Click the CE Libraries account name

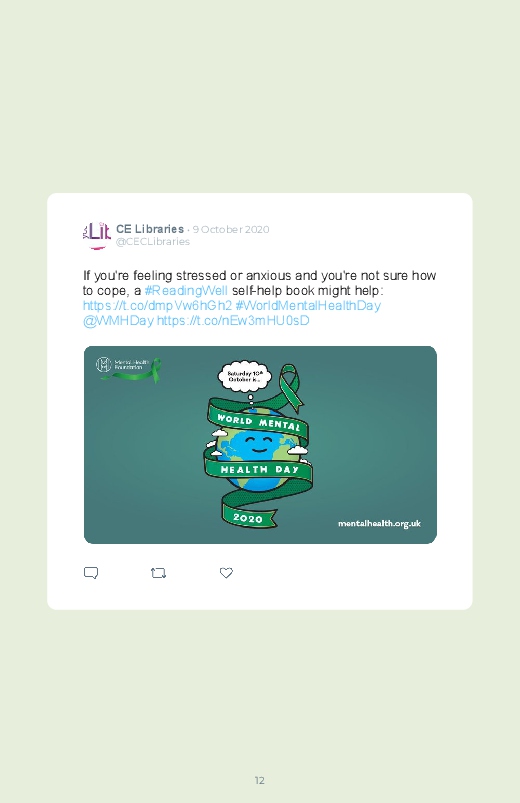click(x=150, y=229)
